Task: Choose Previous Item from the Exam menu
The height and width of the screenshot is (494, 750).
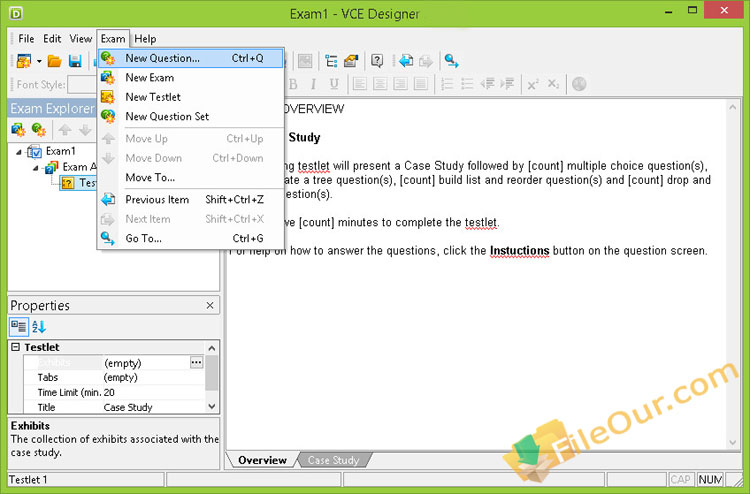Action: [x=191, y=199]
